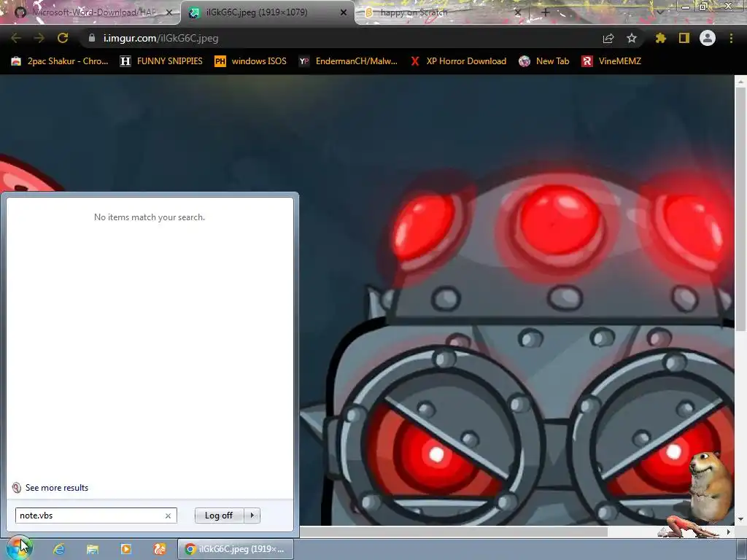
Task: Select the Chrome ilGkG6C.jpeg taskbar button
Action: [x=236, y=549]
